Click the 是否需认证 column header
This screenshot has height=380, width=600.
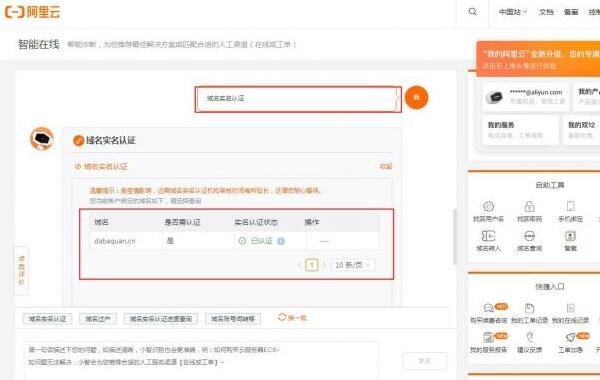coord(183,222)
